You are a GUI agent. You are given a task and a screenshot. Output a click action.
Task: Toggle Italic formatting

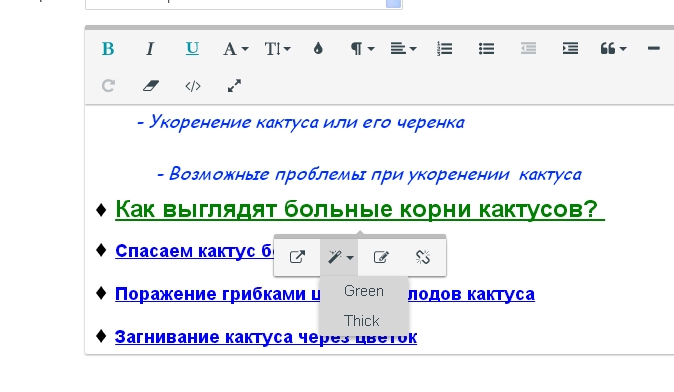point(150,49)
